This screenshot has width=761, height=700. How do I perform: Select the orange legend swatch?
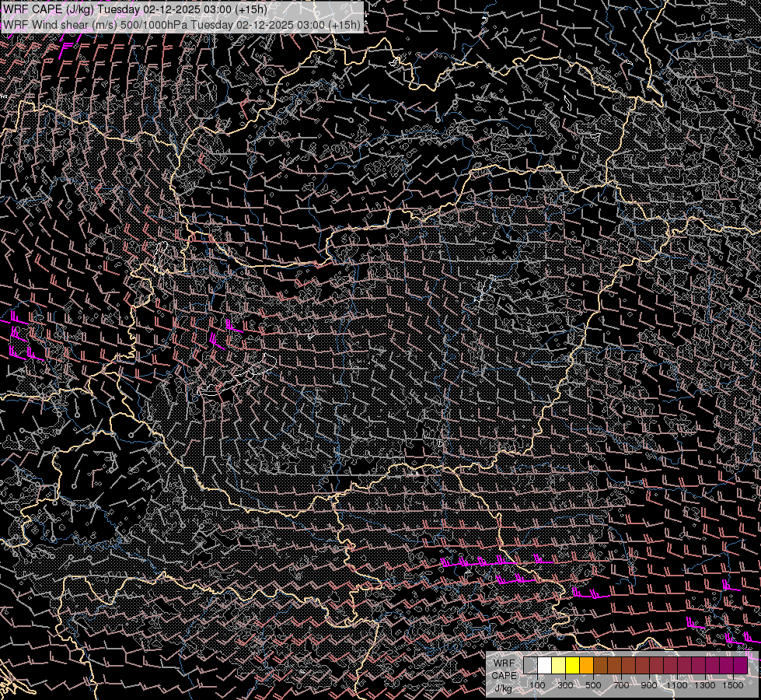click(586, 665)
